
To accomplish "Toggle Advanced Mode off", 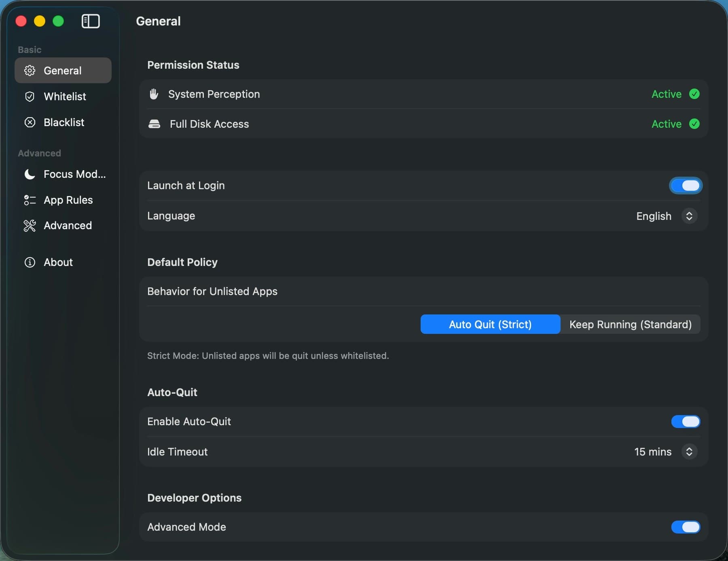I will click(x=686, y=527).
